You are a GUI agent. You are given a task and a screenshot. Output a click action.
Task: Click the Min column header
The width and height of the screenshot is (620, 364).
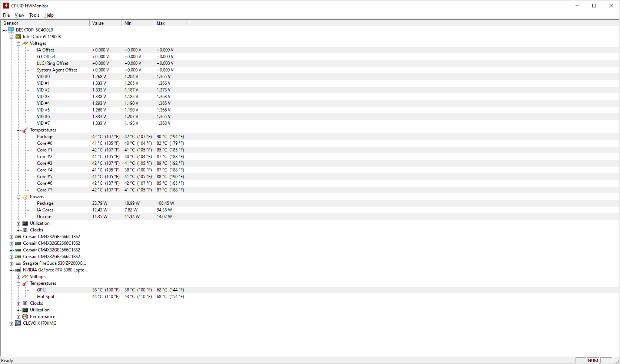coord(138,23)
